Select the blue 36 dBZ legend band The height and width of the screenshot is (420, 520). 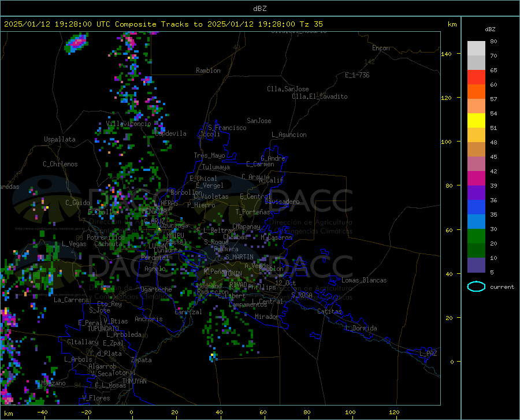(476, 207)
